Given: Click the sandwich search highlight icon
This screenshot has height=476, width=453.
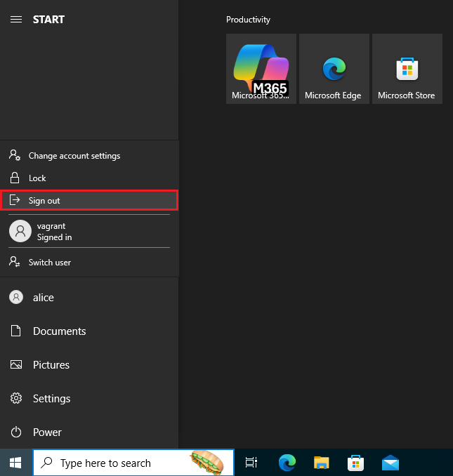Looking at the screenshot, I should (x=207, y=463).
